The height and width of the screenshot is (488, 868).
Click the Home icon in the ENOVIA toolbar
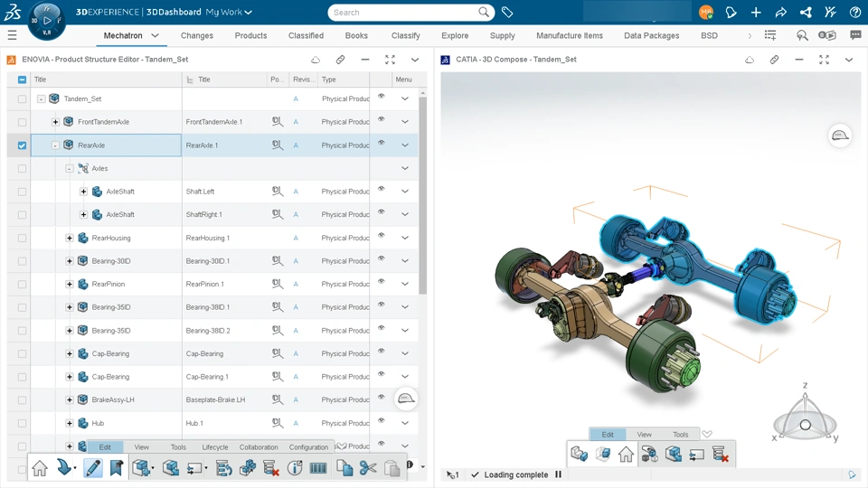pyautogui.click(x=40, y=469)
